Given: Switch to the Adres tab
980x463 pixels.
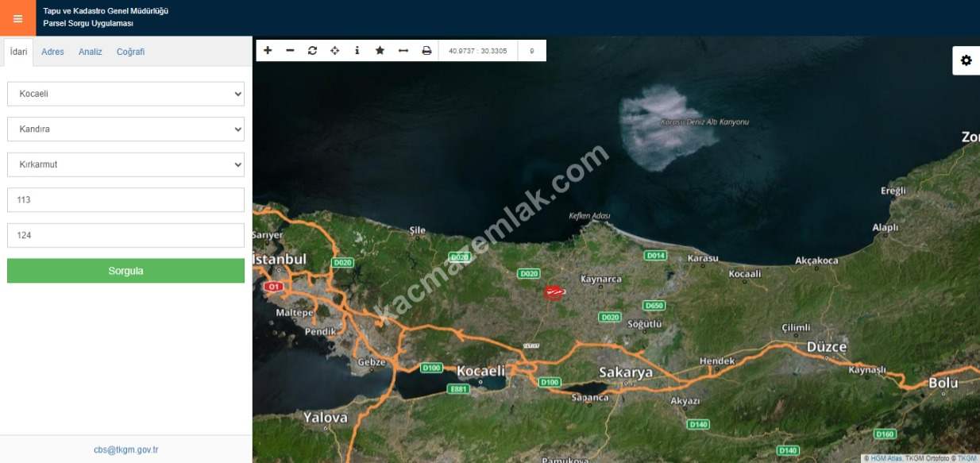Looking at the screenshot, I should (x=52, y=52).
